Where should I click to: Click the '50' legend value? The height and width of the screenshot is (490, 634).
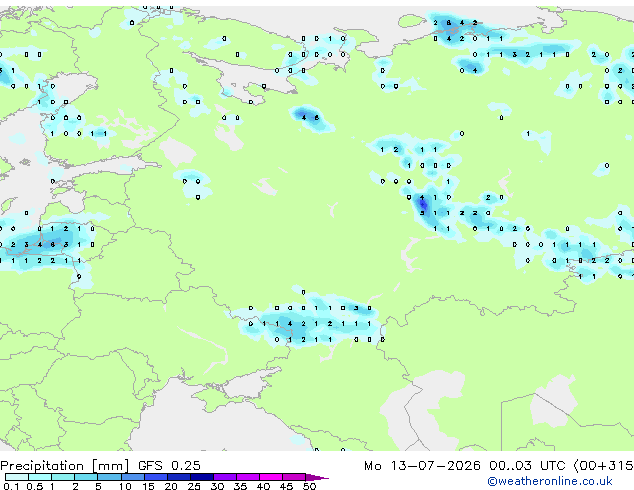[309, 486]
